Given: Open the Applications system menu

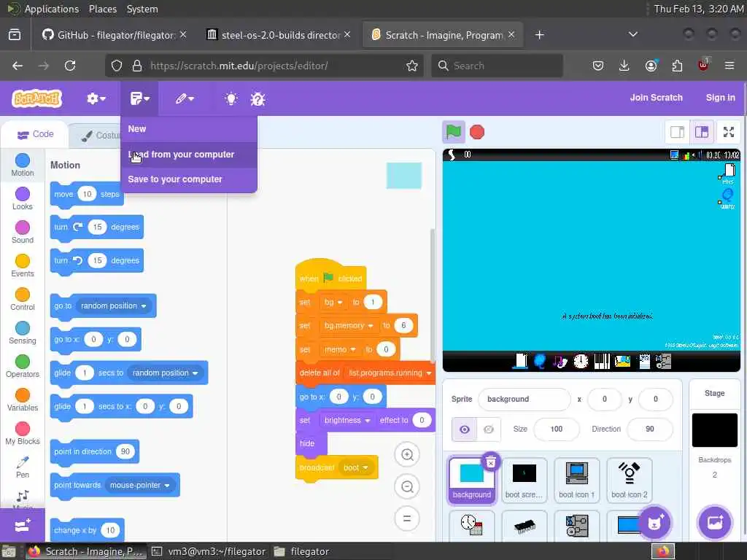Looking at the screenshot, I should (x=52, y=9).
